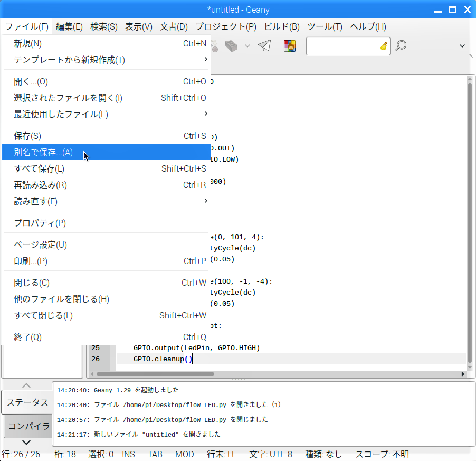Screen dimensions: 476x461
Task: Expand 読み直す(E) submenu
Action: (106, 201)
